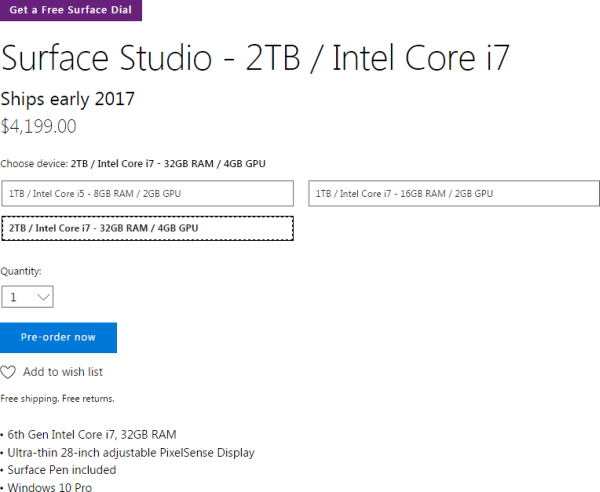Viewport: 600px width, 492px height.
Task: Click the wish list heart icon
Action: pyautogui.click(x=8, y=372)
